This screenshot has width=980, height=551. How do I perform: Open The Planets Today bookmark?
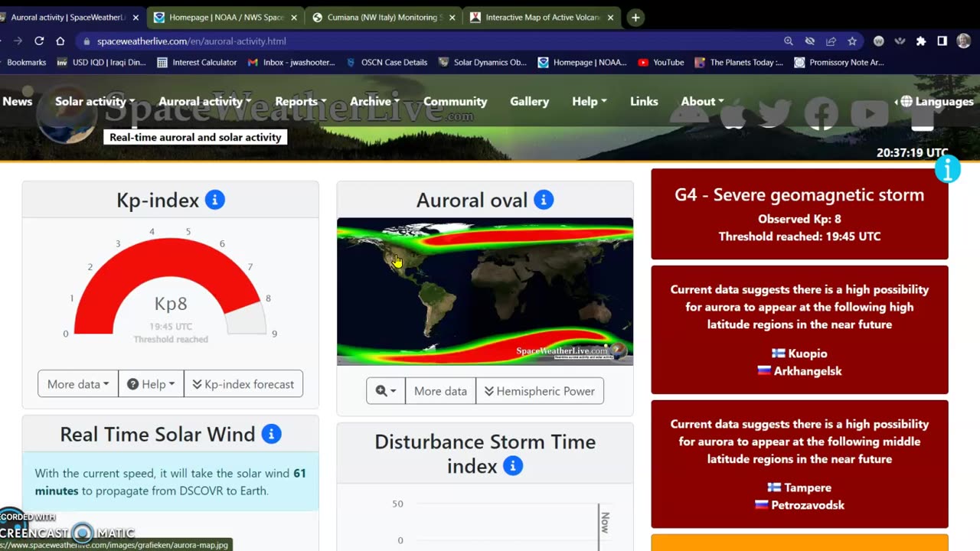point(739,63)
